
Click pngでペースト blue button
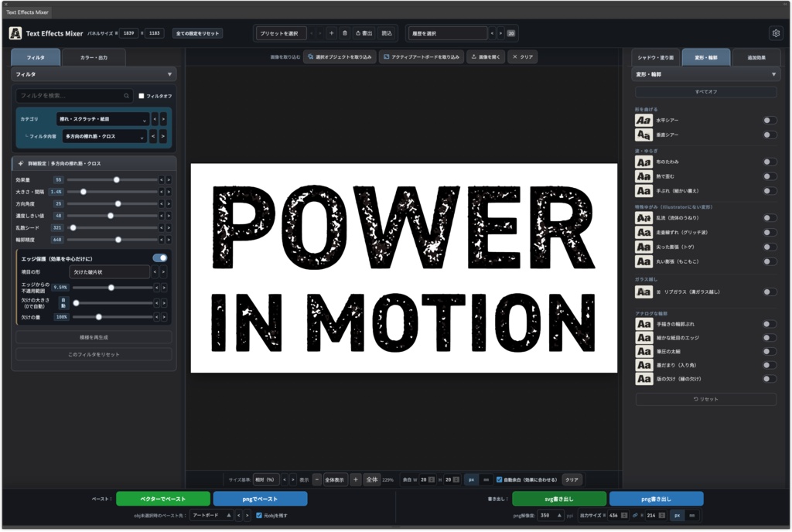[260, 499]
